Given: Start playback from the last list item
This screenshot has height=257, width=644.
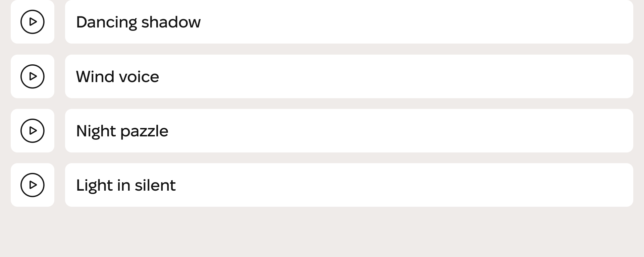Looking at the screenshot, I should tap(33, 185).
